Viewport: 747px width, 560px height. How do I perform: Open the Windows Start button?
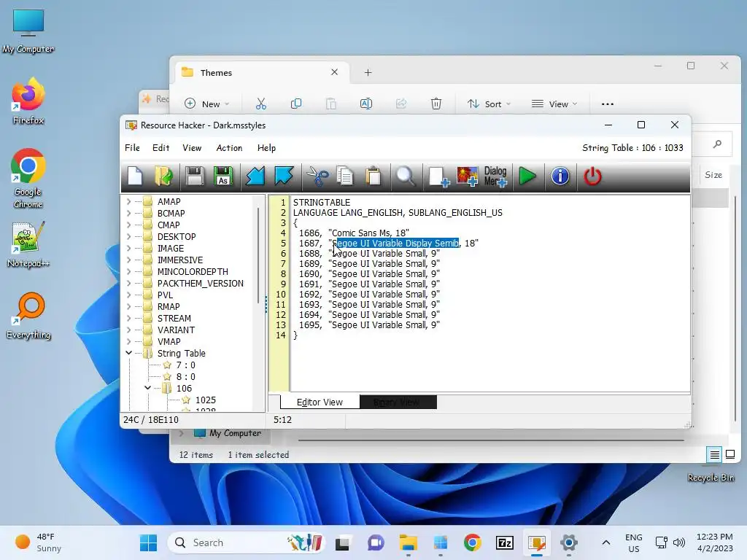(x=148, y=542)
